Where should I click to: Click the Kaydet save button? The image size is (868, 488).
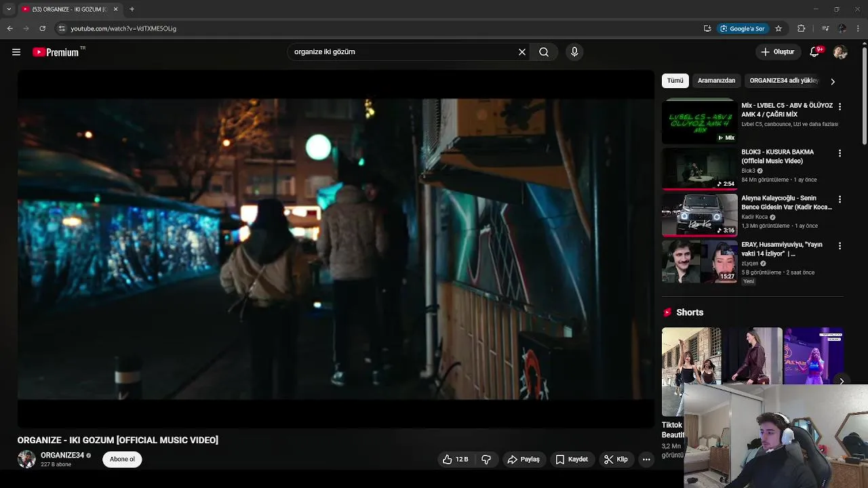point(572,460)
